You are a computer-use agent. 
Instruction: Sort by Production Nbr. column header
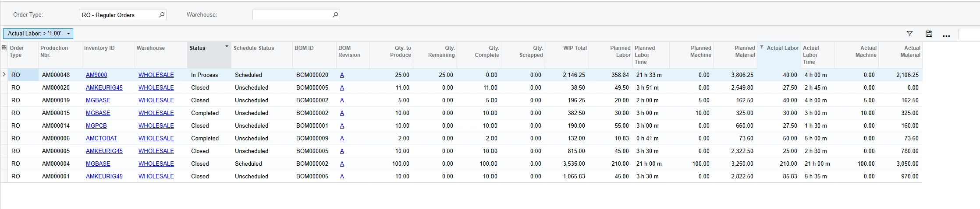[x=60, y=55]
